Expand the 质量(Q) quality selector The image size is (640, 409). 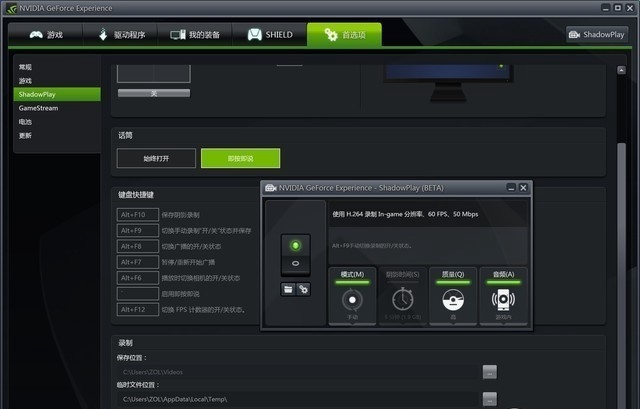click(453, 296)
